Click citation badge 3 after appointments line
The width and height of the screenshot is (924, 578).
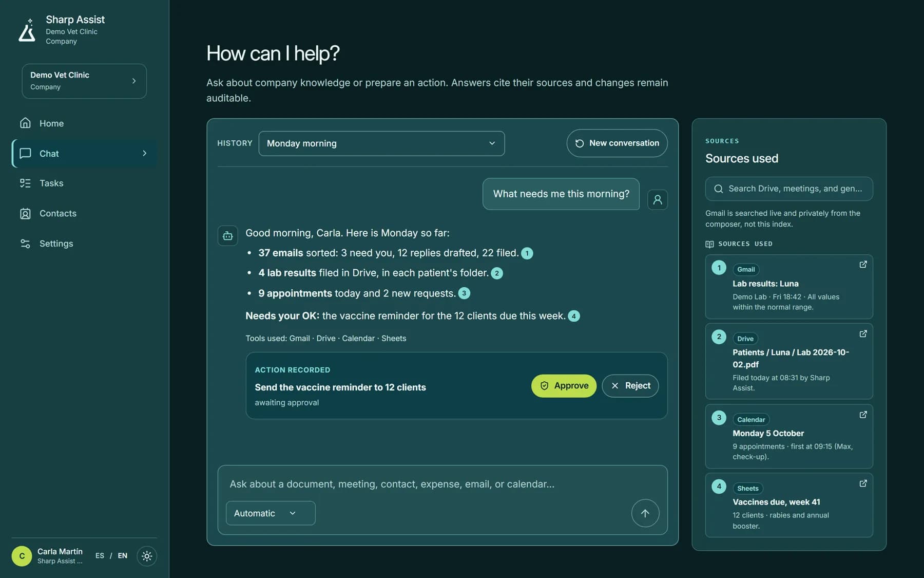click(464, 293)
